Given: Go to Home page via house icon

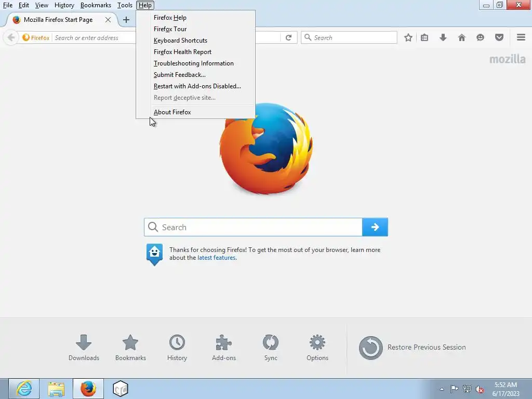Looking at the screenshot, I should pos(461,37).
